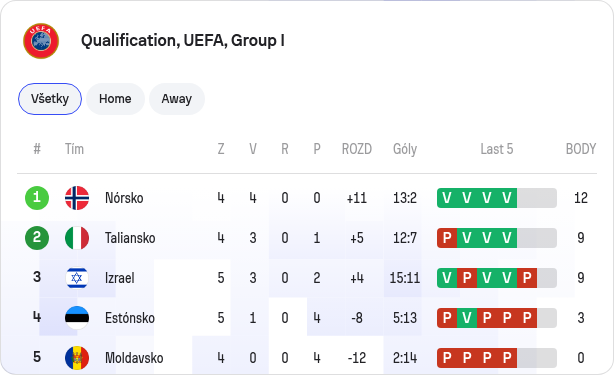Click the Italy flag icon
This screenshot has width=614, height=375.
[x=77, y=238]
